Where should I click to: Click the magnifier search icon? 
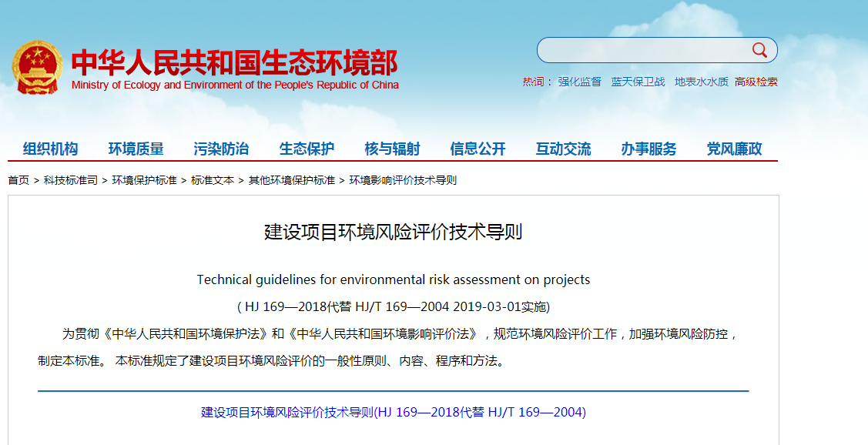tap(759, 51)
